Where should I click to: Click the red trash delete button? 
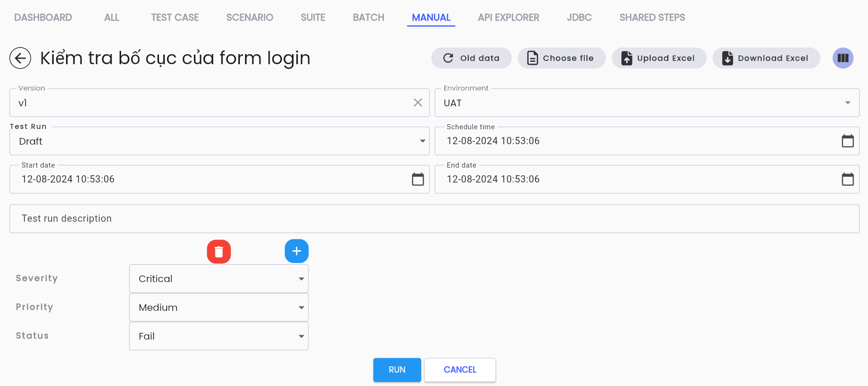point(219,251)
